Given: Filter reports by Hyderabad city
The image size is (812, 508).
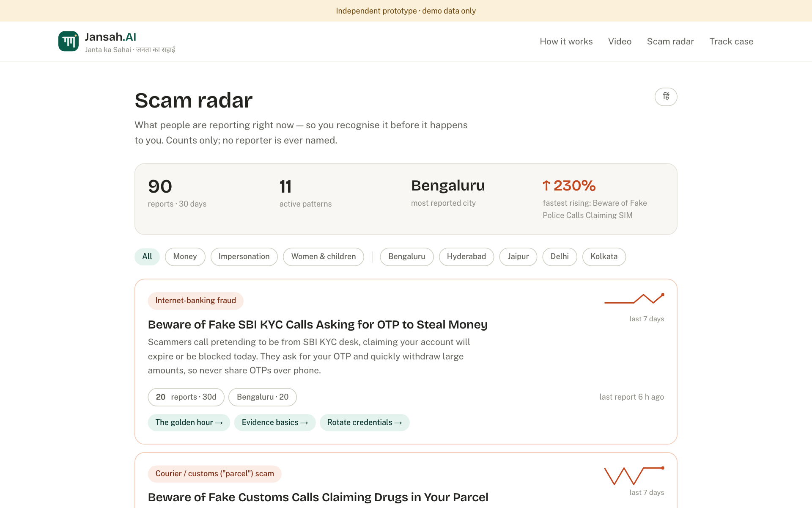Looking at the screenshot, I should pyautogui.click(x=466, y=257).
